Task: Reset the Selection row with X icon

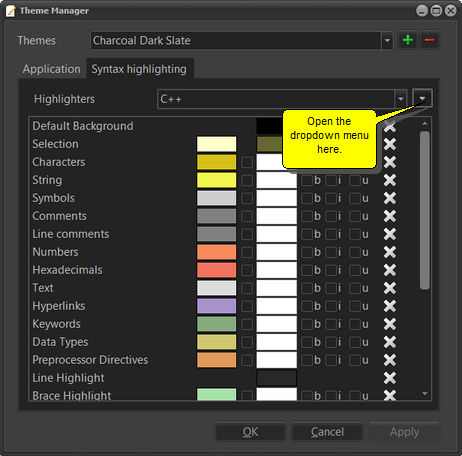Action: tap(390, 144)
